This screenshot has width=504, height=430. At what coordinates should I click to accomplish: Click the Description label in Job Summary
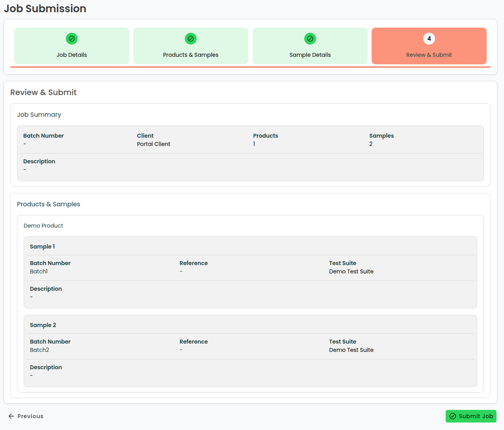[39, 161]
